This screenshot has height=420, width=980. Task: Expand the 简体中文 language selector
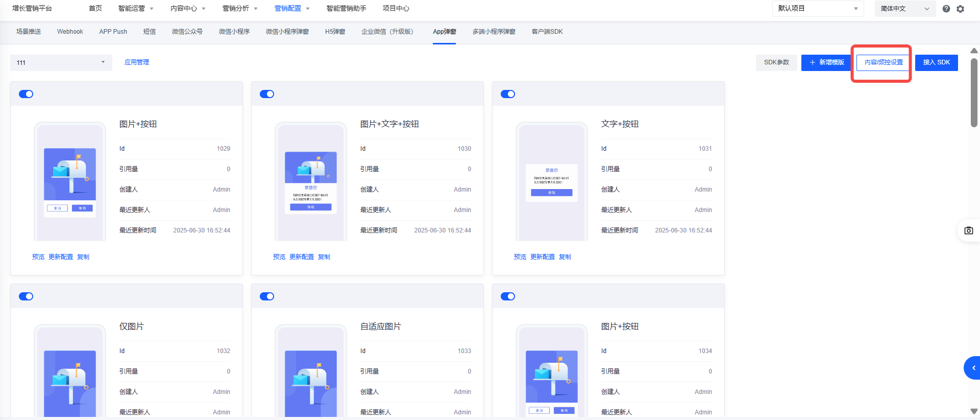click(904, 9)
